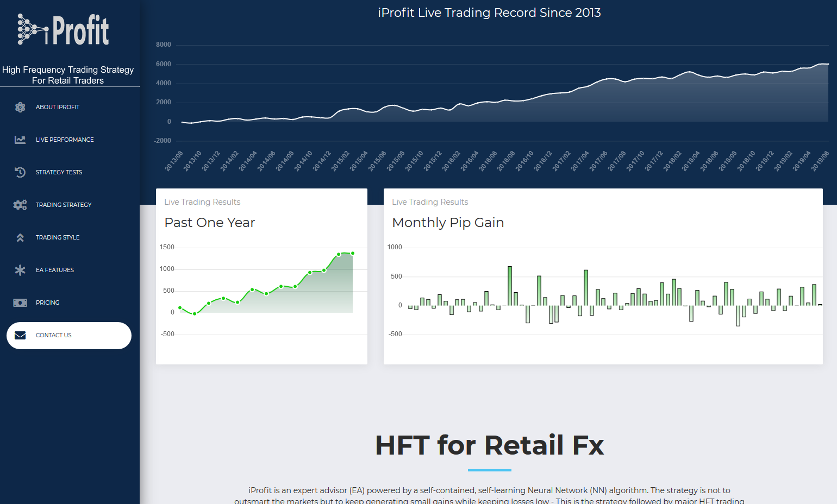Click the 'Monthly Pip Gain' heading
This screenshot has height=504, width=837.
448,223
